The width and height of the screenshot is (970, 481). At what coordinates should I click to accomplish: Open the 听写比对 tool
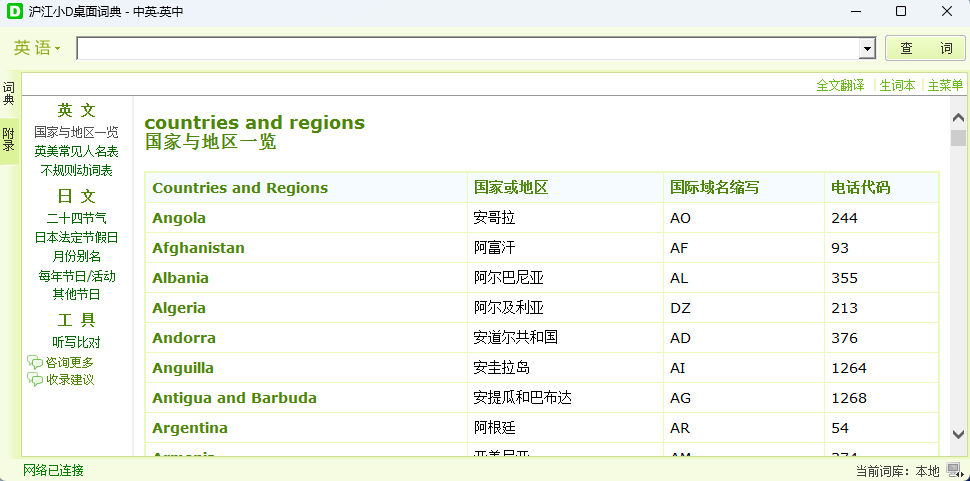[76, 343]
